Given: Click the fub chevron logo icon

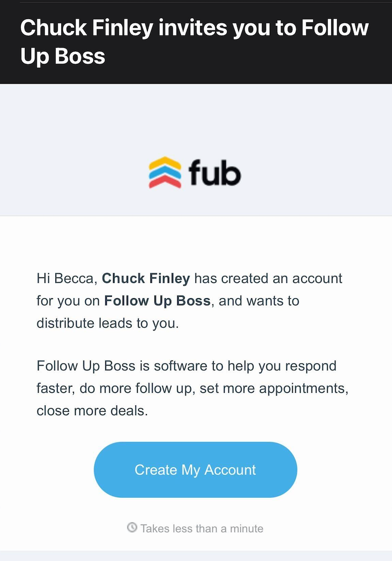Looking at the screenshot, I should coord(165,173).
